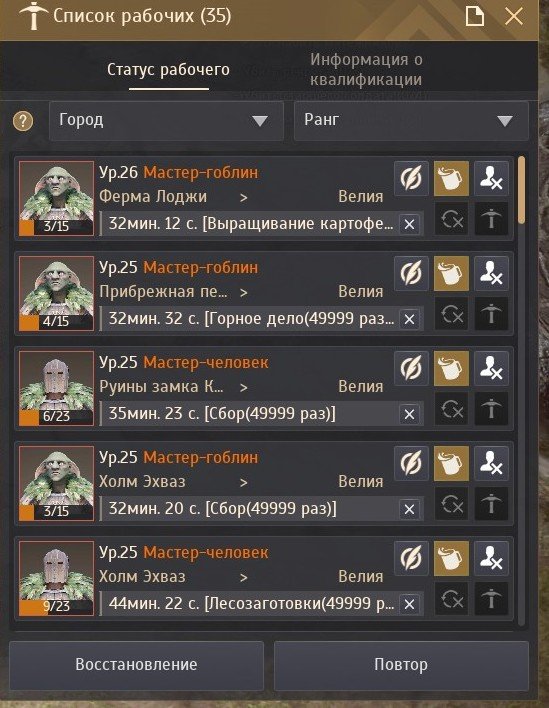Image resolution: width=549 pixels, height=708 pixels.
Task: Select the Статус рабочего tab
Action: [168, 70]
